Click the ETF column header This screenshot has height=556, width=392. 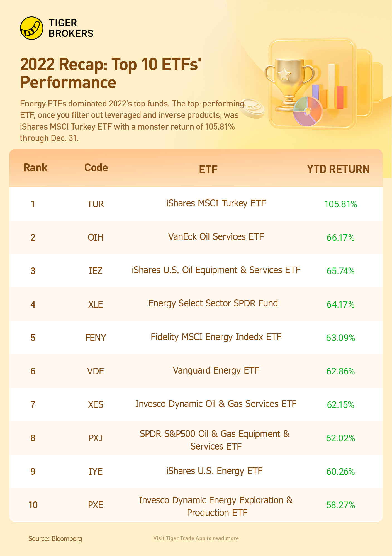click(x=208, y=169)
